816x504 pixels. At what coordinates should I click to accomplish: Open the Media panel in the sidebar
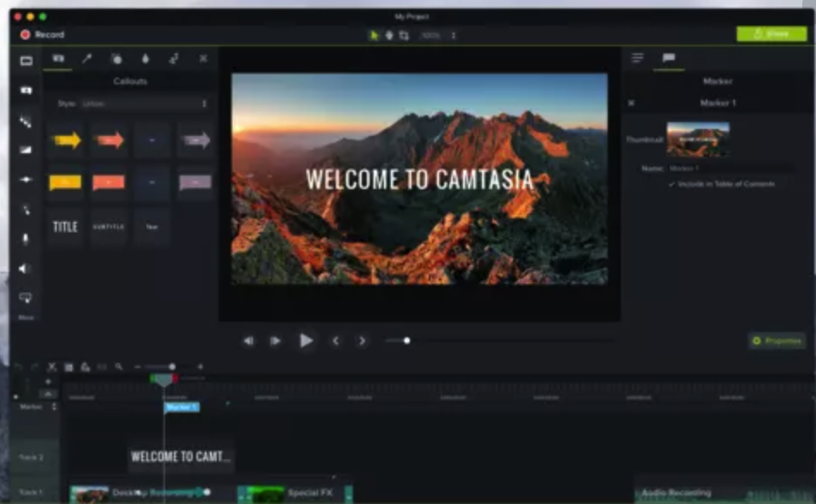(26, 61)
